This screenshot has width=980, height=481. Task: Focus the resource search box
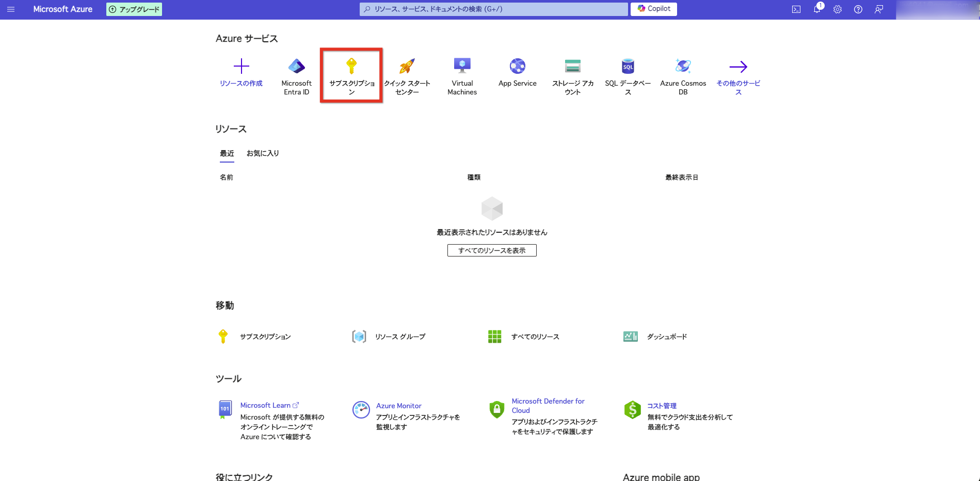point(494,9)
